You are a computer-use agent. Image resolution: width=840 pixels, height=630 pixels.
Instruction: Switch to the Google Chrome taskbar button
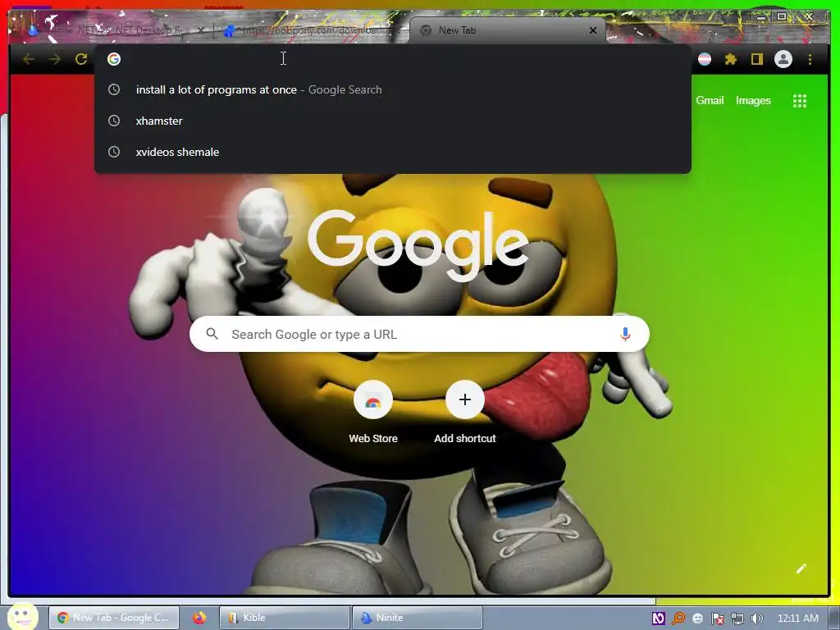point(113,618)
